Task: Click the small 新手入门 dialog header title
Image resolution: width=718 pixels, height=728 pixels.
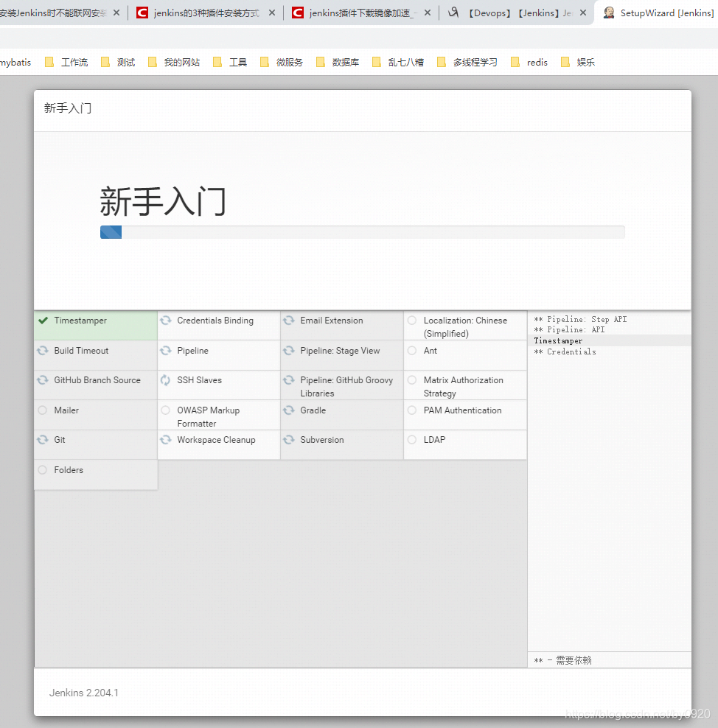Action: [68, 108]
